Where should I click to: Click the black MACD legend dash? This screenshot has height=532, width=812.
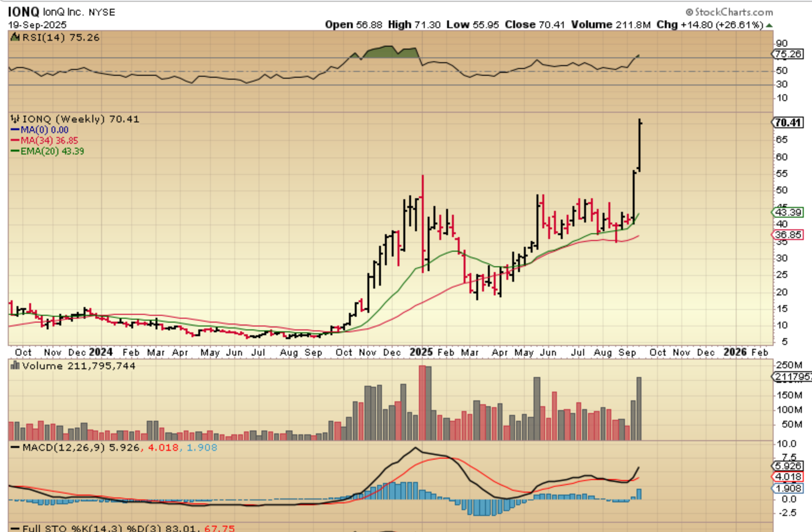point(15,447)
